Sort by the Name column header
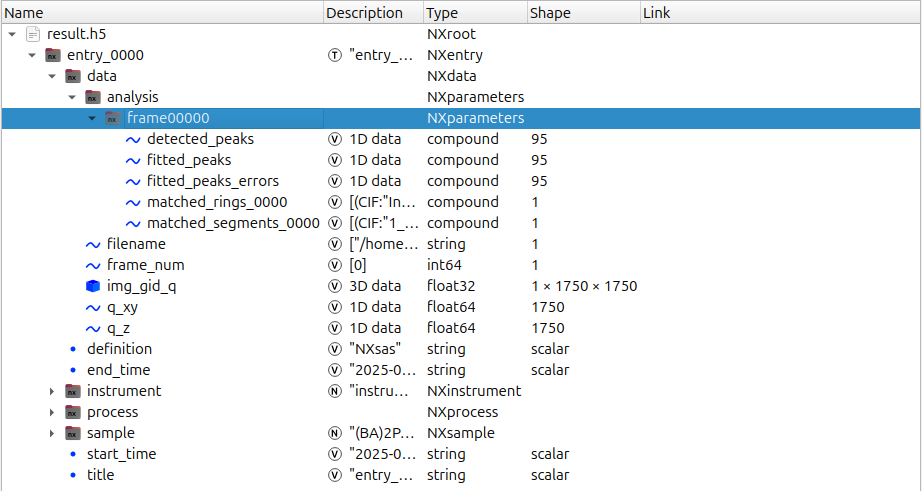922x491 pixels. pyautogui.click(x=162, y=12)
